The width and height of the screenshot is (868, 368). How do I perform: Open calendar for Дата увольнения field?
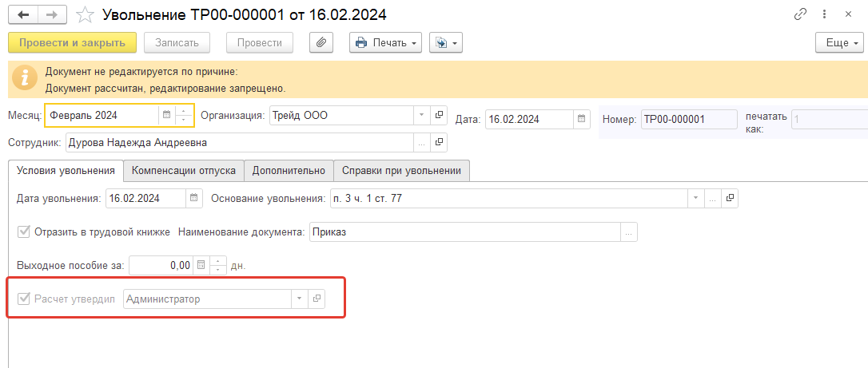(193, 198)
